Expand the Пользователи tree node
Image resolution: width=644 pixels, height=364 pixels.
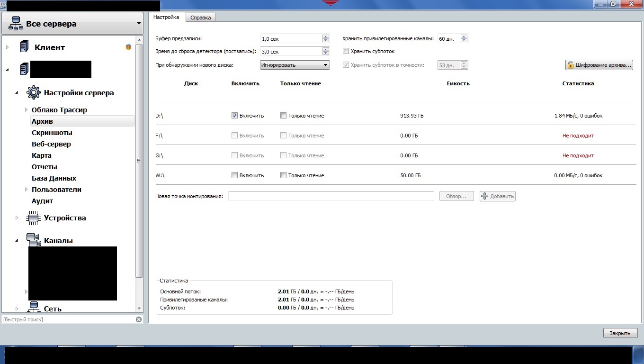pyautogui.click(x=27, y=190)
